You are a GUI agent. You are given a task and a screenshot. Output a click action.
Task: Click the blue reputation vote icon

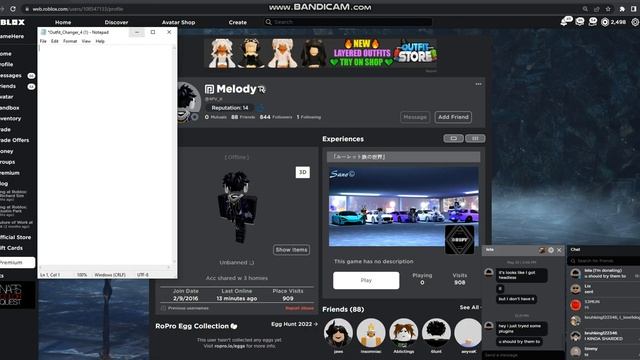click(x=260, y=108)
